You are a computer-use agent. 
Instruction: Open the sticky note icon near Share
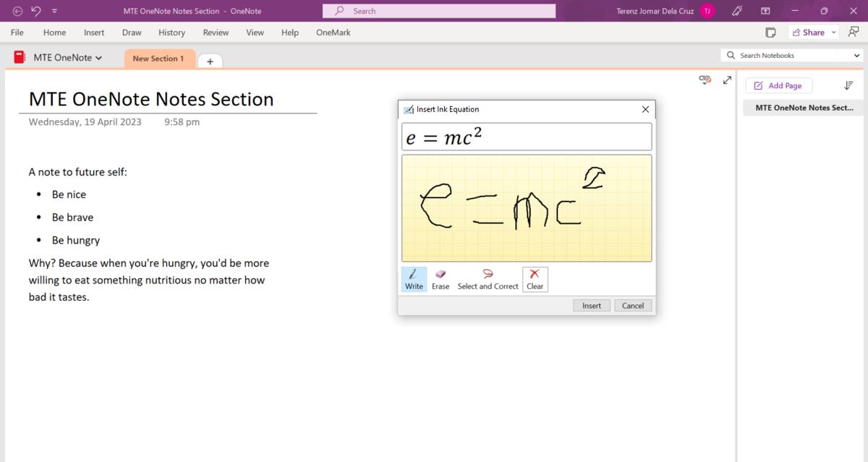[x=770, y=32]
